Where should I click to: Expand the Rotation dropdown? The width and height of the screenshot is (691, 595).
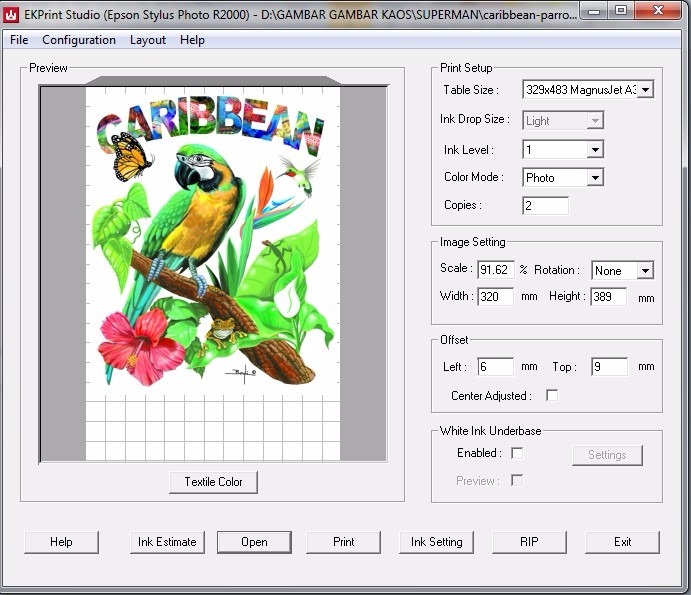pos(645,270)
